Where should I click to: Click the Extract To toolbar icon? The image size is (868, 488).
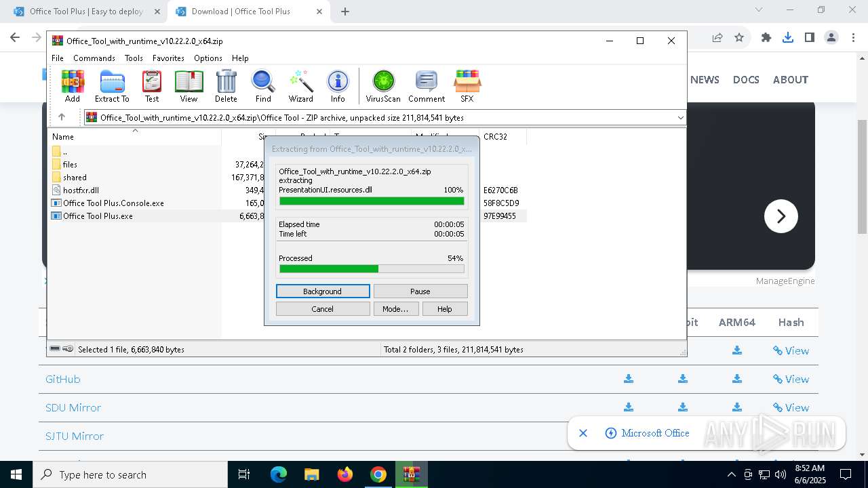pos(112,86)
